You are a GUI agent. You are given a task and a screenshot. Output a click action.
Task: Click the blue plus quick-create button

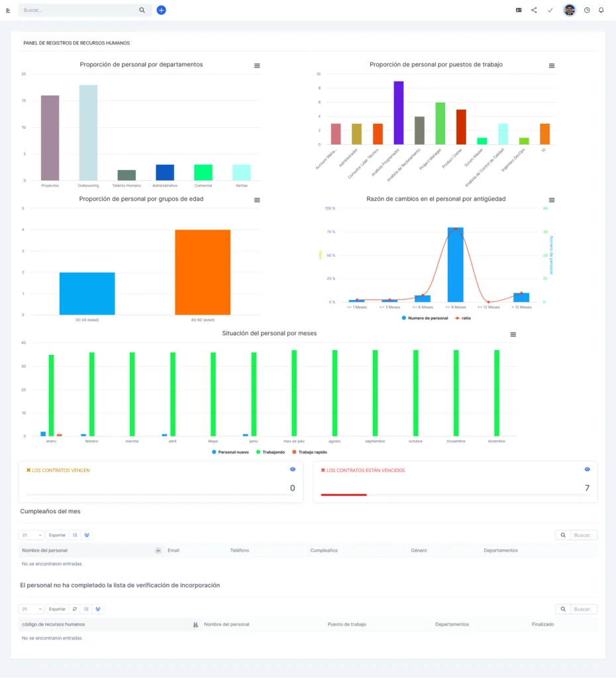[161, 10]
